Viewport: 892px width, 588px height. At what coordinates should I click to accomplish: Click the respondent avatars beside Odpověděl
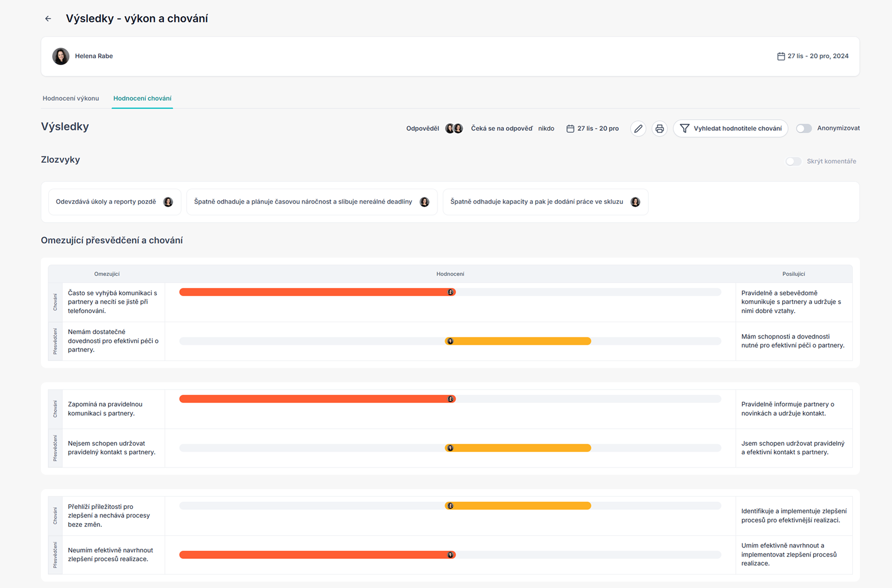click(454, 129)
